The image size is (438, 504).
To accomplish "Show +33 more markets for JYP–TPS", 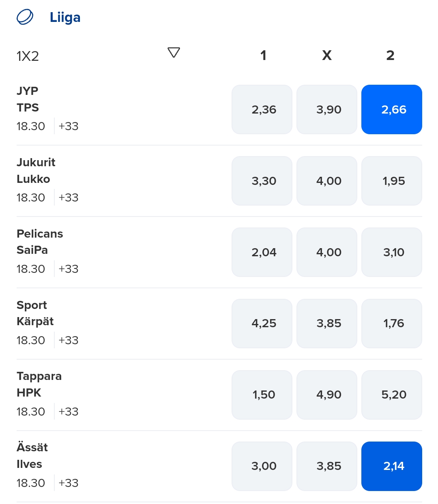I will tap(68, 127).
